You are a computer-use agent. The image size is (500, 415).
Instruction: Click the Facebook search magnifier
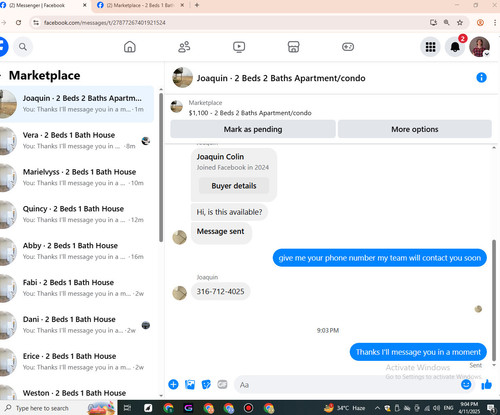[23, 47]
